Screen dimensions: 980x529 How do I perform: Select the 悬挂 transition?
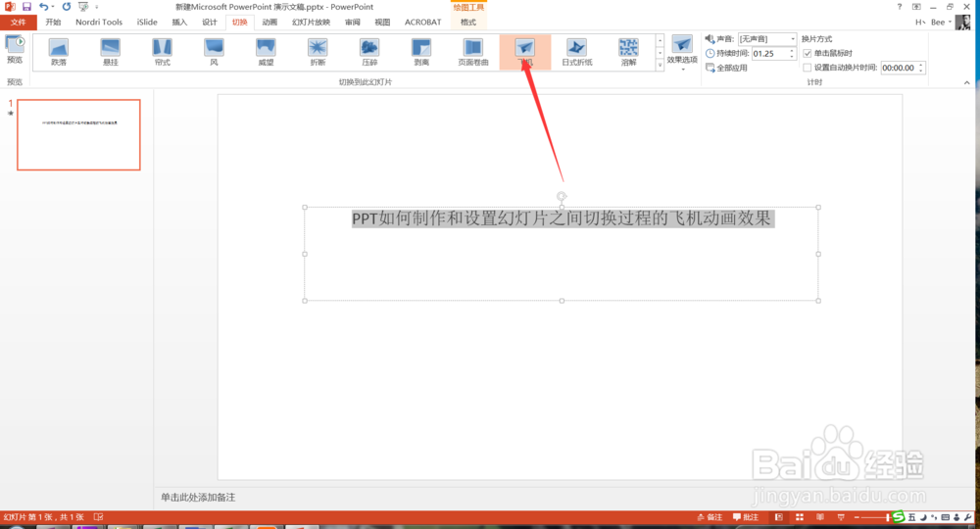click(x=111, y=52)
